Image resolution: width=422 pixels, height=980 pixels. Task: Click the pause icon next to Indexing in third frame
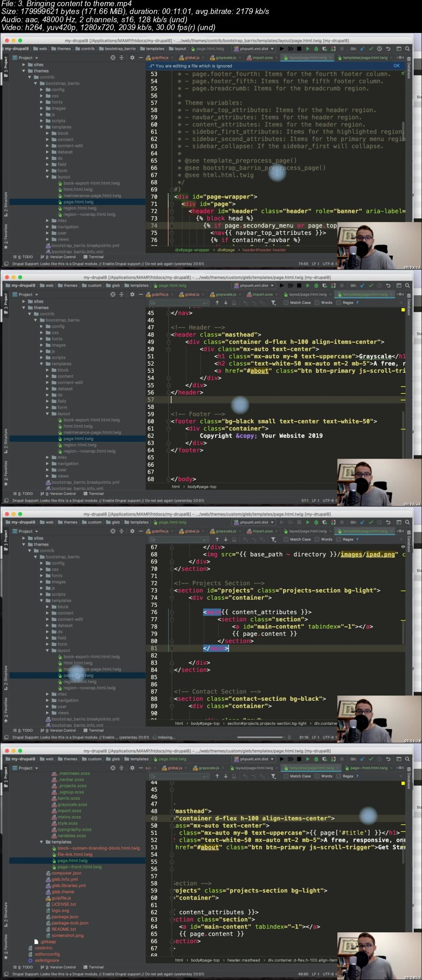click(x=289, y=737)
